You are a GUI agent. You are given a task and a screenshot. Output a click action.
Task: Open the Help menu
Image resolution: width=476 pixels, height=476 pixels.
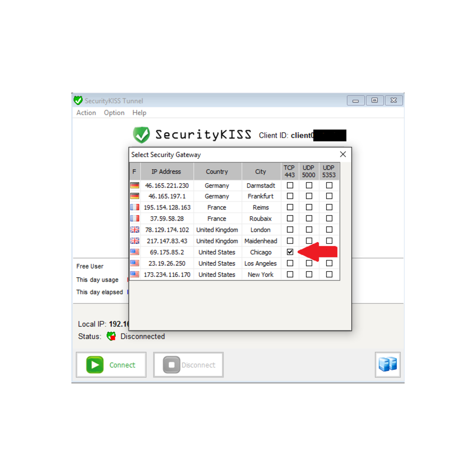click(139, 113)
